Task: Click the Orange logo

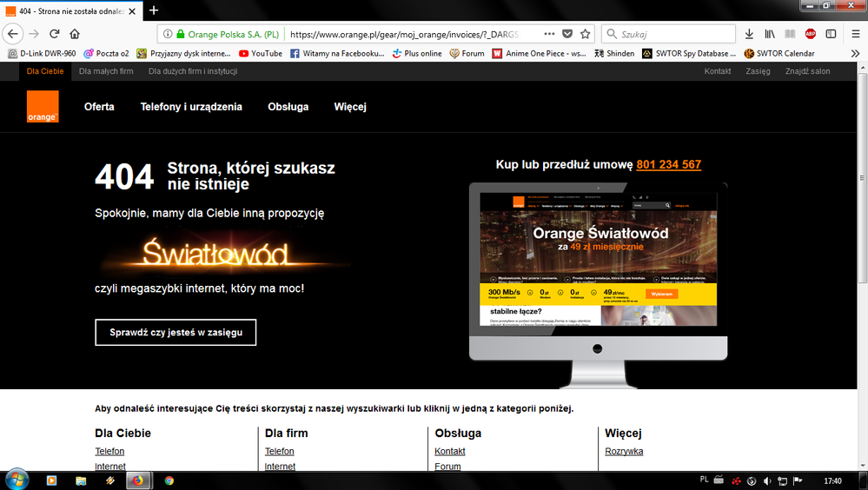Action: [42, 107]
